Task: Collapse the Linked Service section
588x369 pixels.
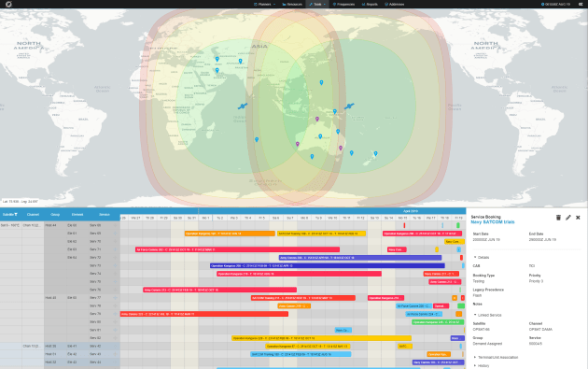Action: click(487, 315)
